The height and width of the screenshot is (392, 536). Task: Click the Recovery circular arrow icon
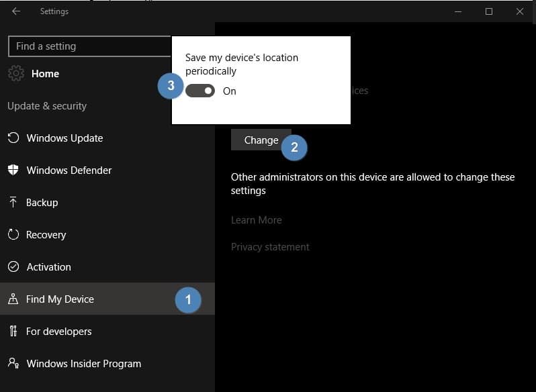[13, 234]
